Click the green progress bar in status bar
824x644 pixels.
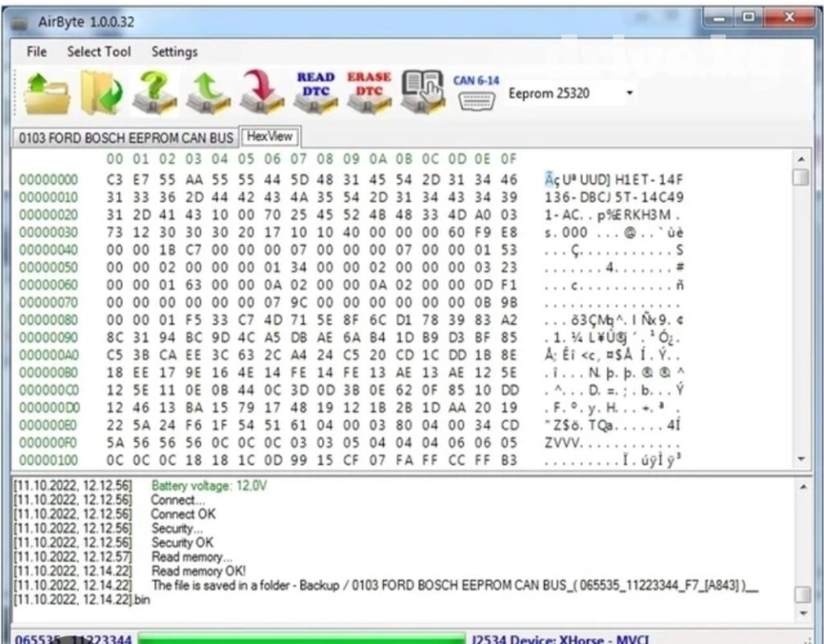(302, 639)
